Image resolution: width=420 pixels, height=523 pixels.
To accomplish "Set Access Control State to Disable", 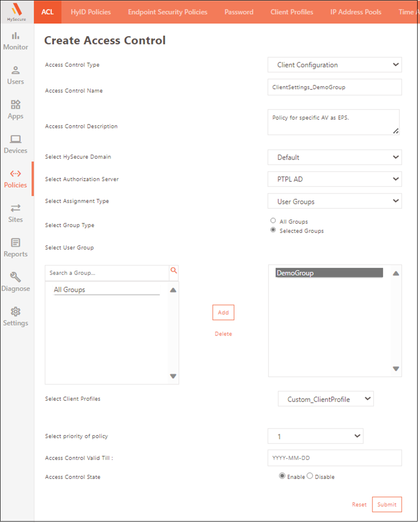I will point(310,476).
